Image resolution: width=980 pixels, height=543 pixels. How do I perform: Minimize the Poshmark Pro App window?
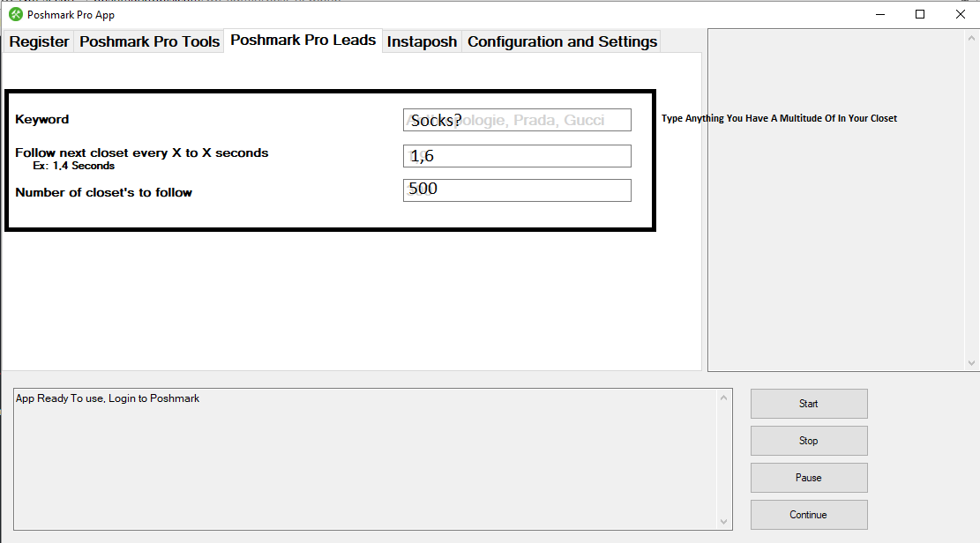[880, 14]
